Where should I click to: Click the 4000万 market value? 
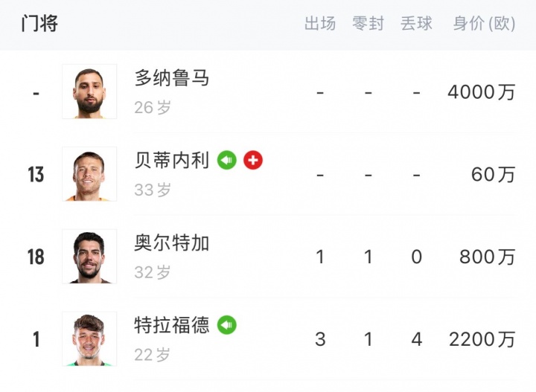482,92
